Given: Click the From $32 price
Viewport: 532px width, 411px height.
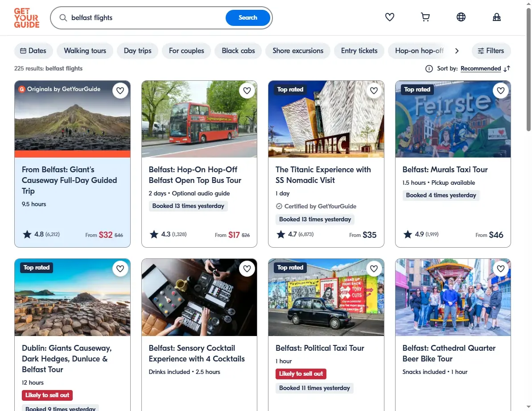Looking at the screenshot, I should pos(104,235).
